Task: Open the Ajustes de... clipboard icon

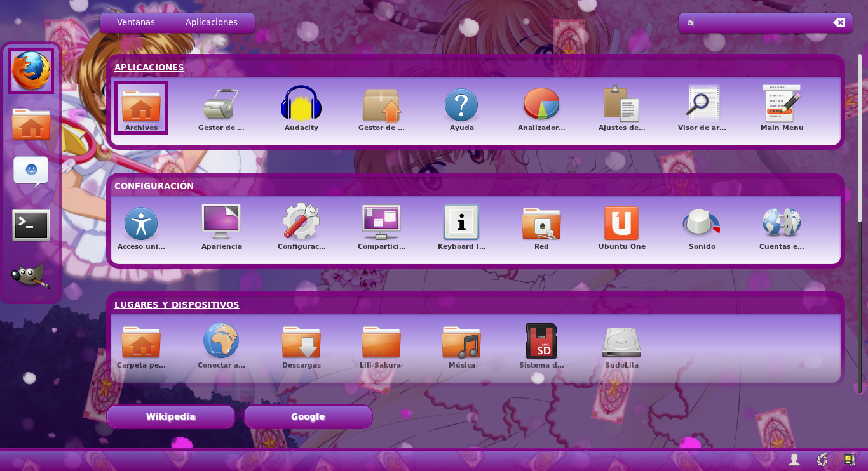Action: pyautogui.click(x=621, y=108)
